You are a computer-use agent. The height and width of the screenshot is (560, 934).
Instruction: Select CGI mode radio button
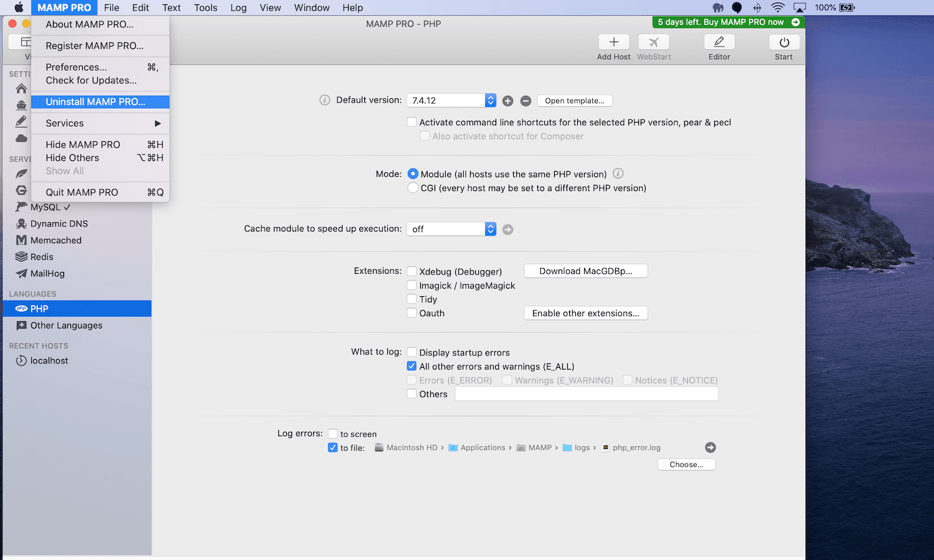(x=413, y=188)
